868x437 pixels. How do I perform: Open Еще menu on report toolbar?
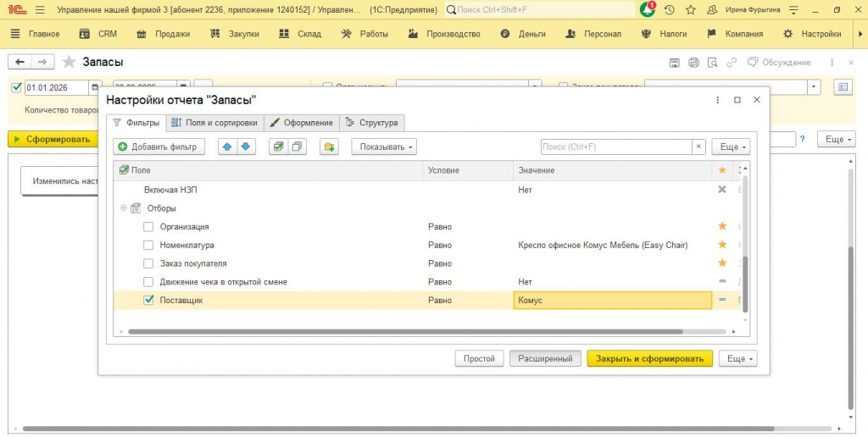(837, 140)
